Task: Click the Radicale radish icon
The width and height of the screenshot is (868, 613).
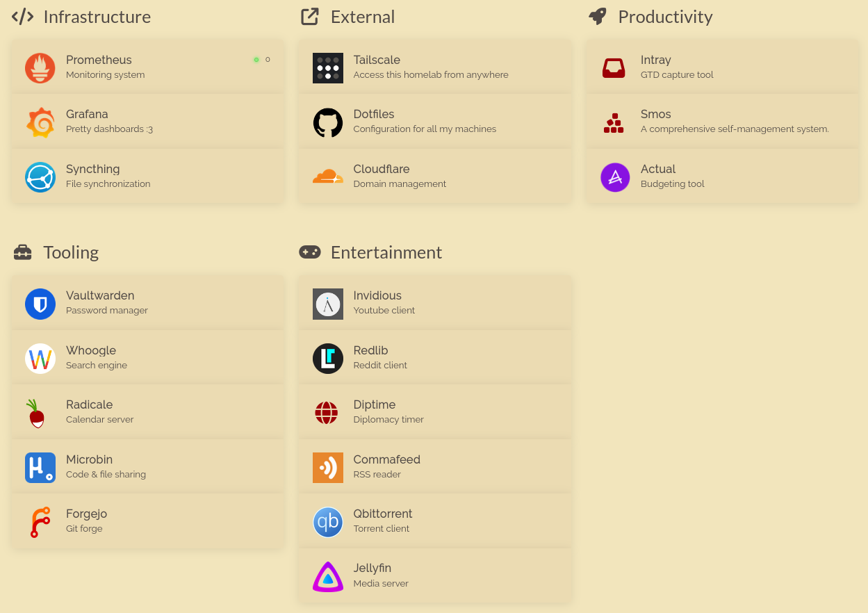Action: tap(35, 413)
